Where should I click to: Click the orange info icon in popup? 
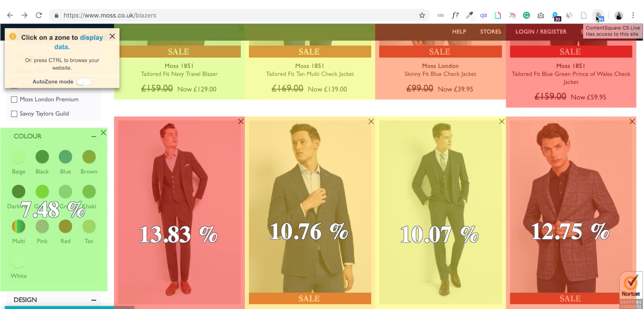click(x=13, y=36)
